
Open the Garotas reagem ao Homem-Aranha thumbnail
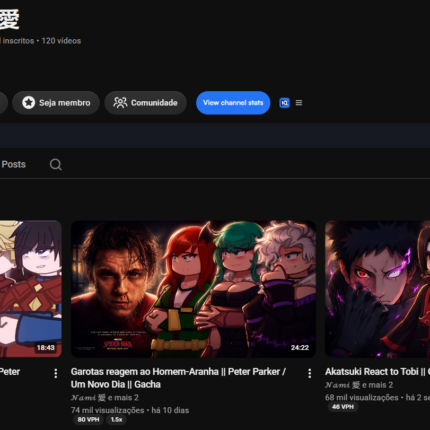[x=193, y=289]
